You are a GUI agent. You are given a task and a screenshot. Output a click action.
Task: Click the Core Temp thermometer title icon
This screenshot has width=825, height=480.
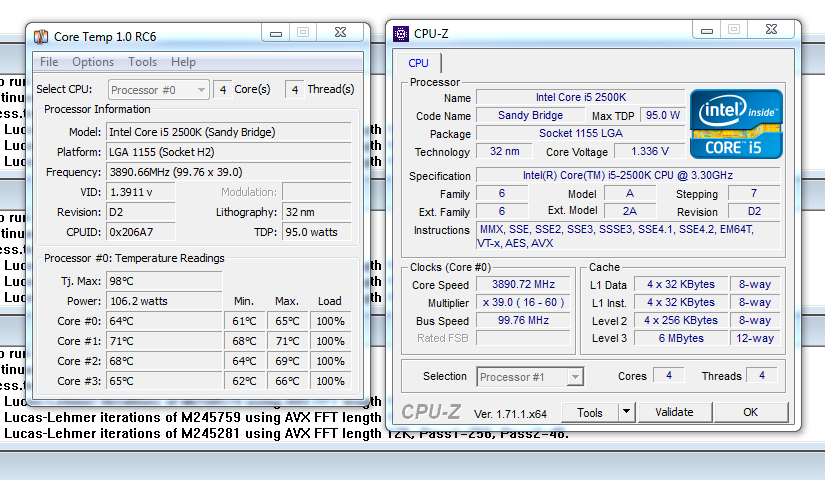point(41,37)
